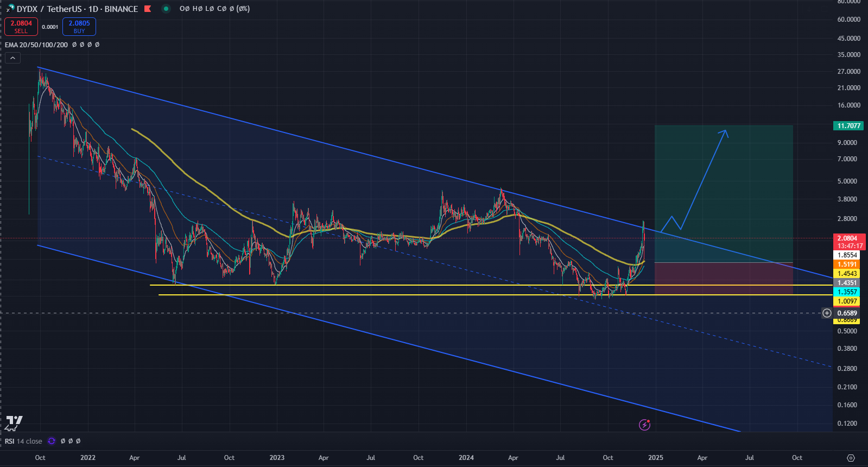Viewport: 868px width, 467px height.
Task: Click the O H L C values readout
Action: (214, 9)
